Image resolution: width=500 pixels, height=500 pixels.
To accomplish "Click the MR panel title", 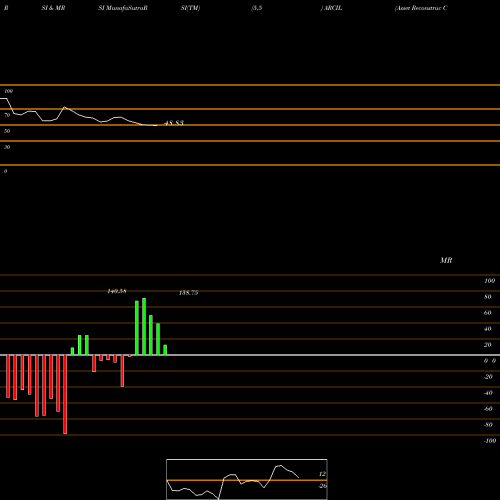I will [x=446, y=260].
